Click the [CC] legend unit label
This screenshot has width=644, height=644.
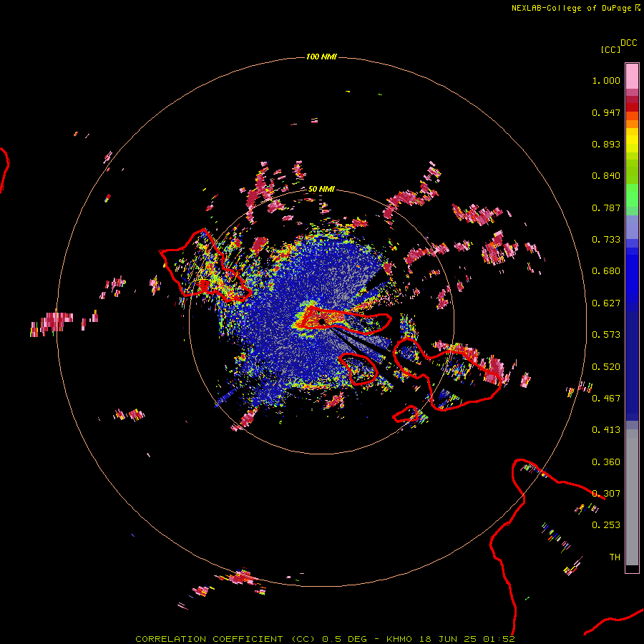click(610, 49)
